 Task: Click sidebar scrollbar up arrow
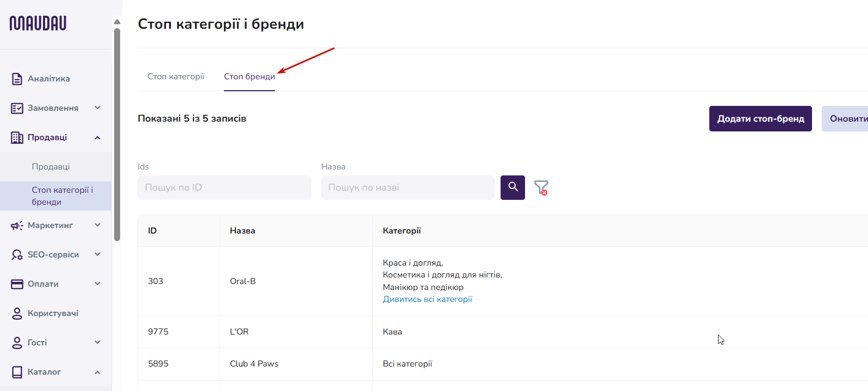(117, 22)
